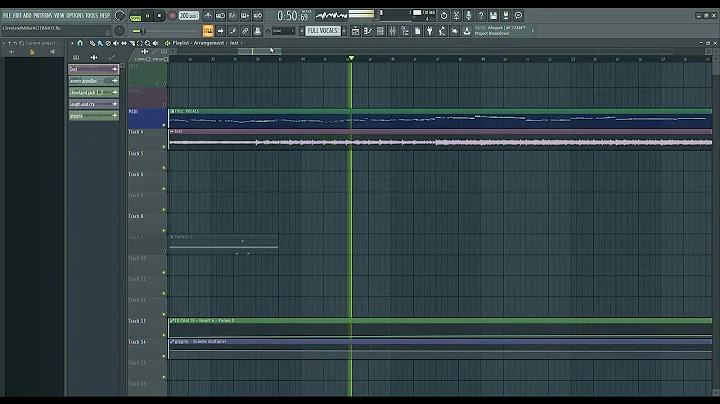The image size is (720, 404).
Task: Toggle the loop recording icon
Action: pyautogui.click(x=258, y=16)
